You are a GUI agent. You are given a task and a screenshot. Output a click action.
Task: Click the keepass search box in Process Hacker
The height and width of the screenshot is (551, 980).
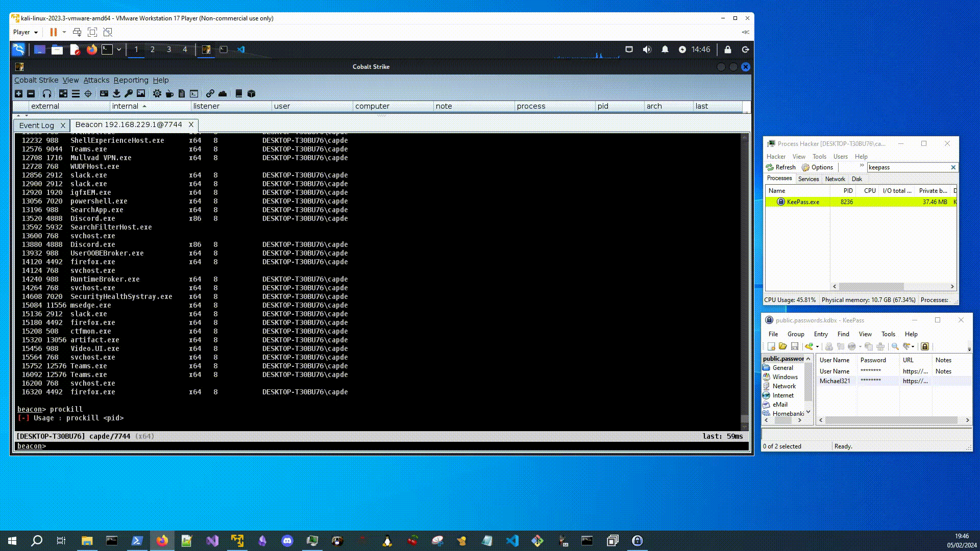coord(909,167)
